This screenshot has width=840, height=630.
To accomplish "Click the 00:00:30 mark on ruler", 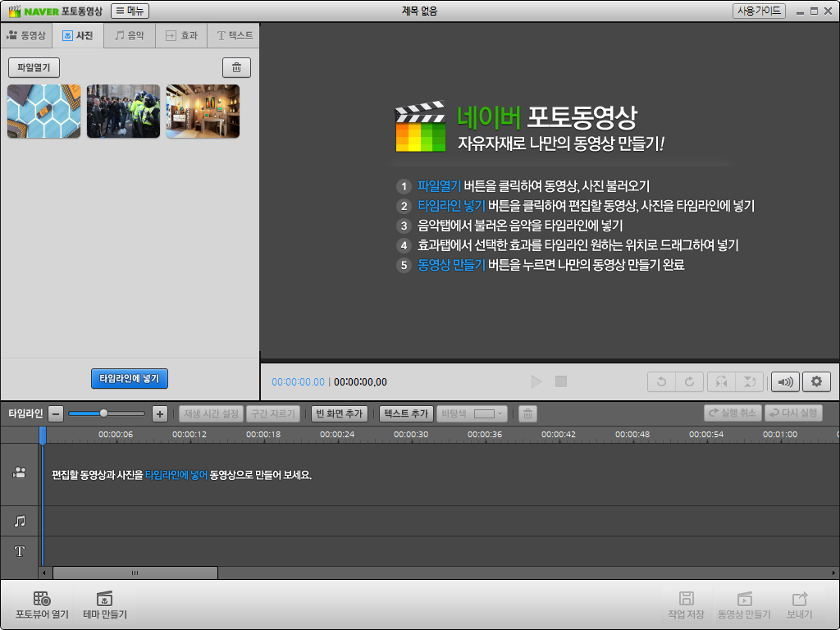I will point(411,434).
